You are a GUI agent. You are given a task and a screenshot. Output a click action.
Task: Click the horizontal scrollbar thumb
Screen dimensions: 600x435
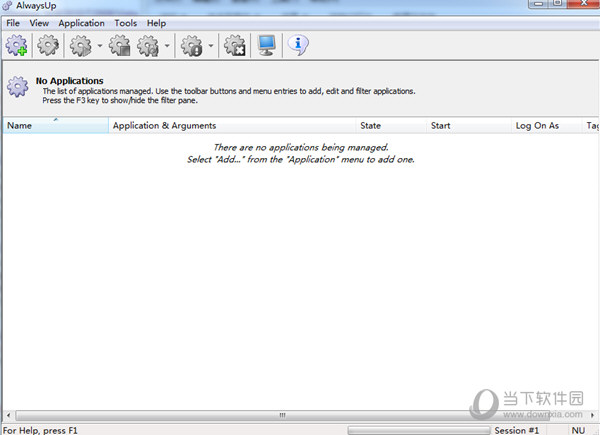coord(282,415)
